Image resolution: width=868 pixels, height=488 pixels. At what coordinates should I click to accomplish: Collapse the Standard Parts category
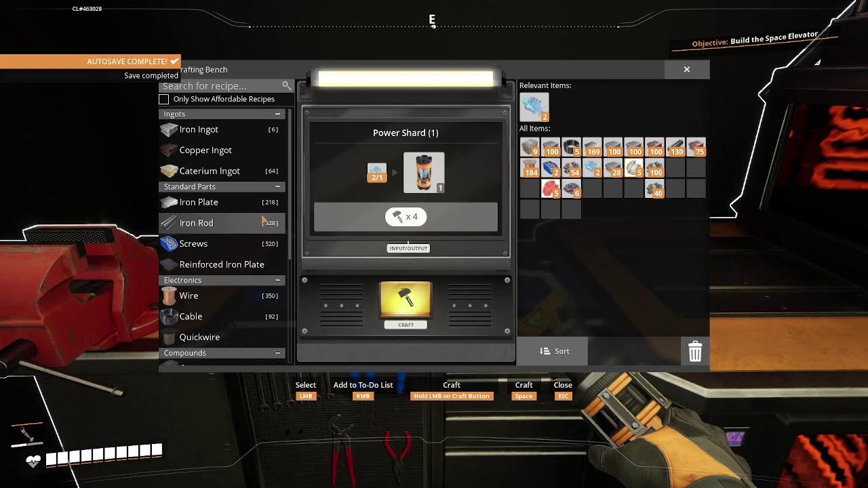[x=277, y=186]
